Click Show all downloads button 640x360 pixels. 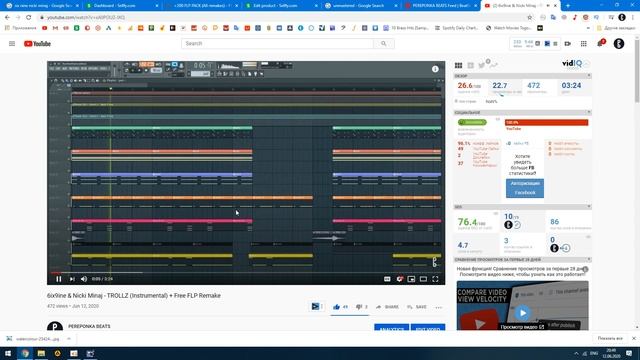[x=610, y=338]
